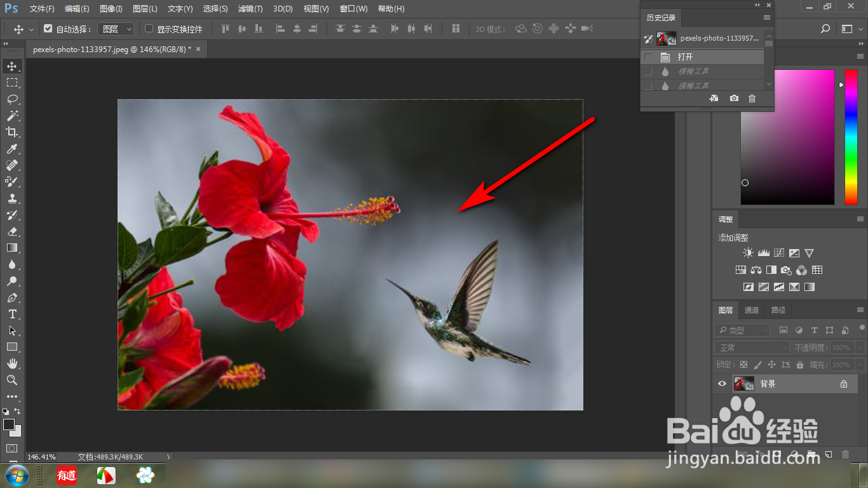Select the Rectangle shape tool
This screenshot has height=488, width=868.
coord(12,347)
